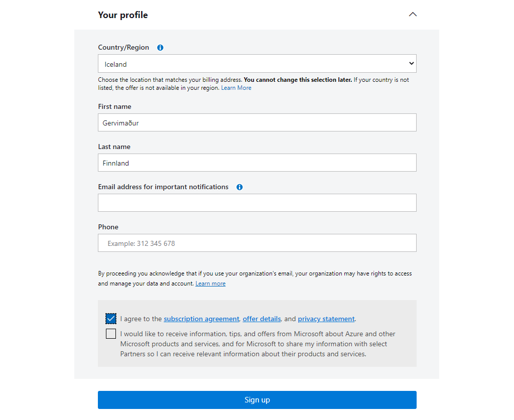Click the Phone number input field
This screenshot has height=420, width=514.
pyautogui.click(x=257, y=243)
